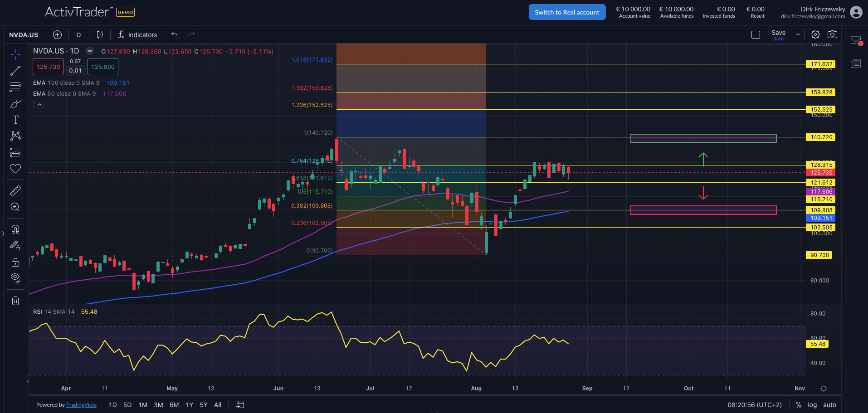
Task: Take a chart snapshot with camera icon
Action: (x=832, y=34)
